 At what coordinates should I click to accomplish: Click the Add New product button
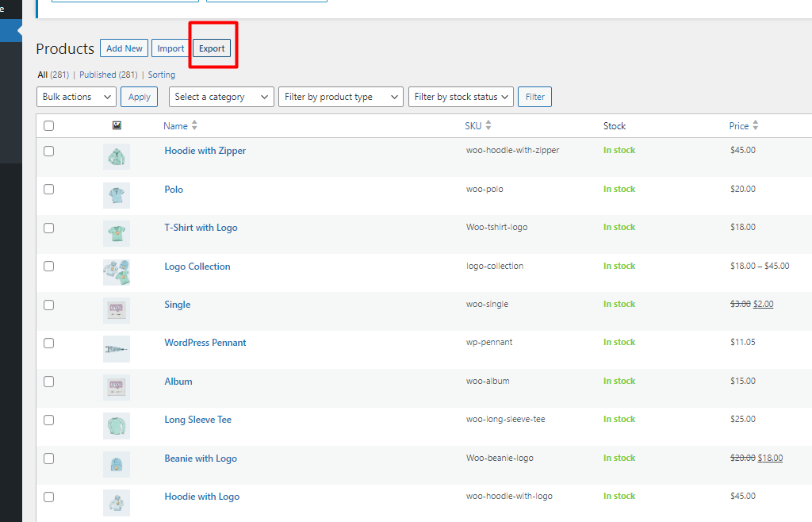click(x=124, y=48)
